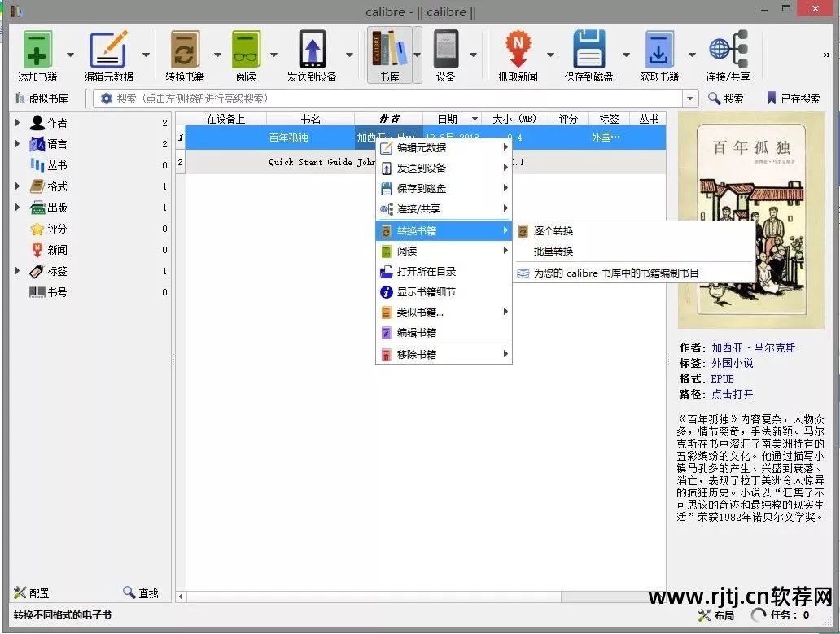Viewport: 840px width, 634px height.
Task: Click the 添加书籍 (Add books) icon
Action: 37,50
